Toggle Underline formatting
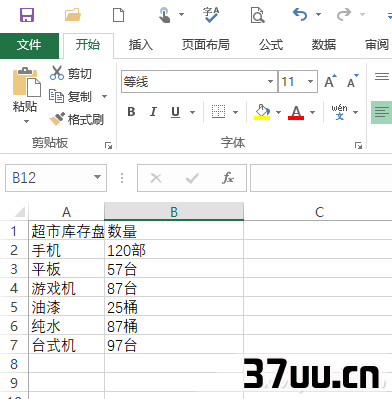The image size is (392, 399). [x=175, y=112]
